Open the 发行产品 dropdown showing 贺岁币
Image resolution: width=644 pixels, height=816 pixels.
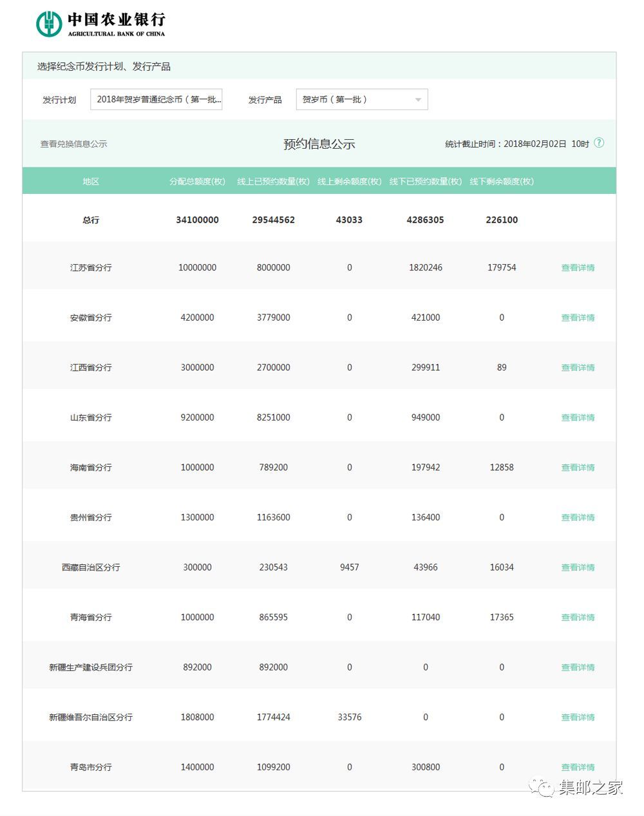(x=362, y=99)
